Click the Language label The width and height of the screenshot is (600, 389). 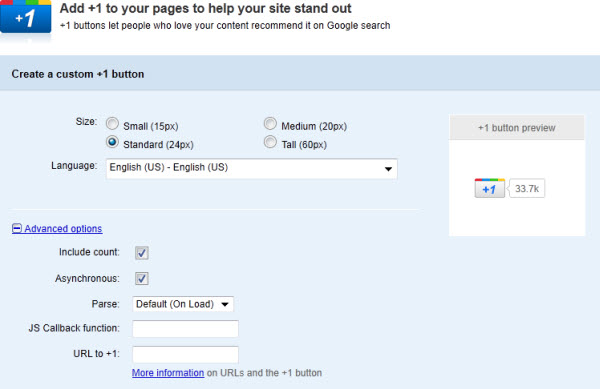click(x=74, y=166)
